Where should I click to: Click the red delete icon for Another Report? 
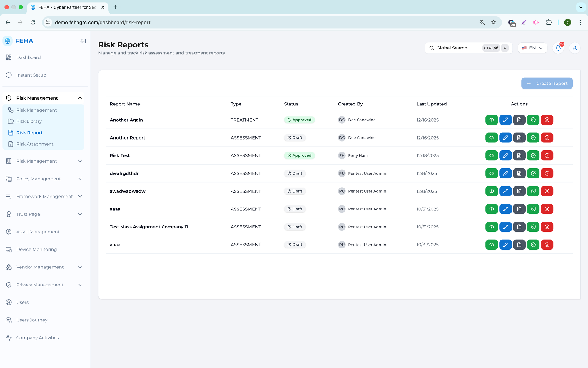click(547, 138)
